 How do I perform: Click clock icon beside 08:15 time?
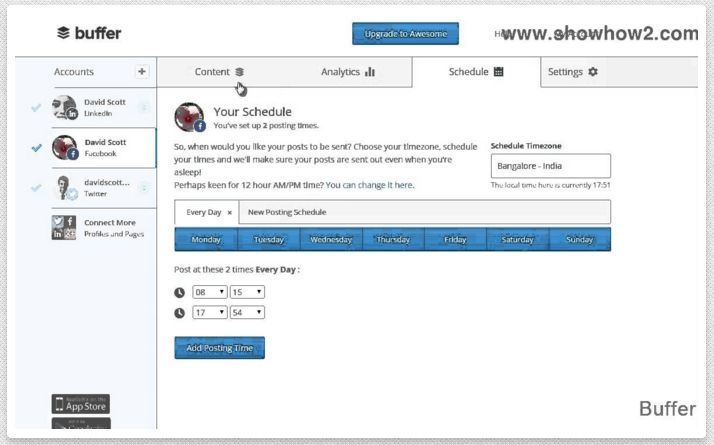click(179, 292)
